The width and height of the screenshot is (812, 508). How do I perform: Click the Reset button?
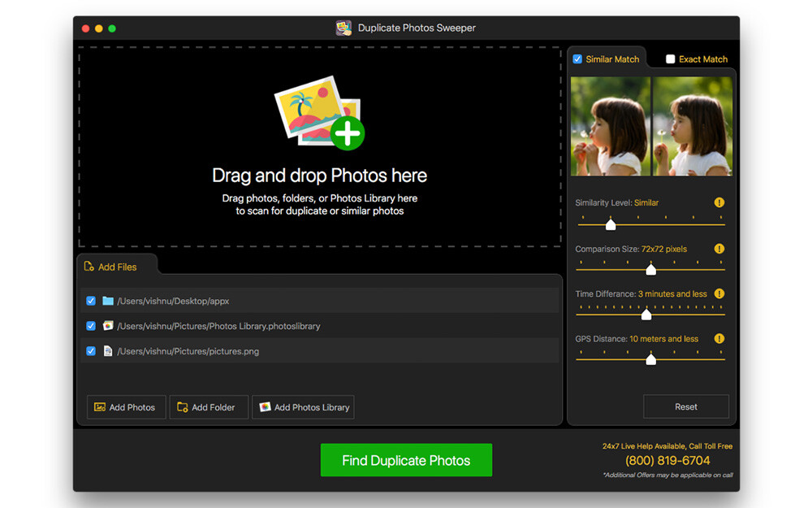[x=686, y=407]
